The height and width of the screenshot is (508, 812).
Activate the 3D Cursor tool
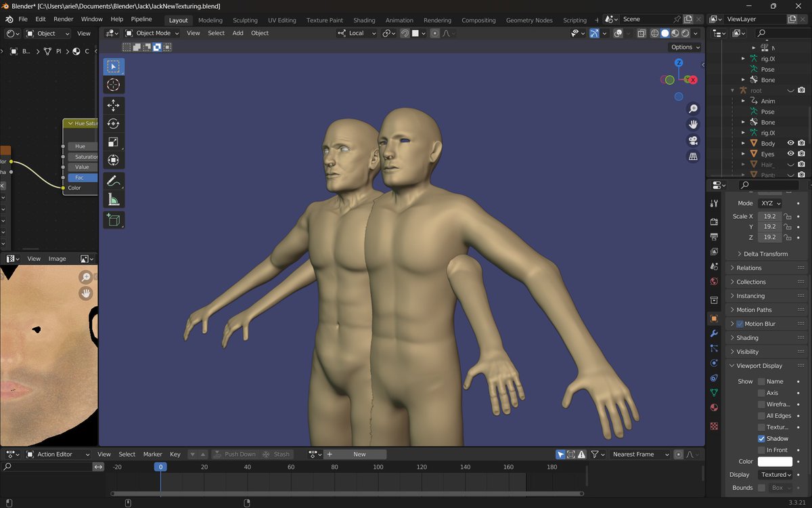pos(113,85)
